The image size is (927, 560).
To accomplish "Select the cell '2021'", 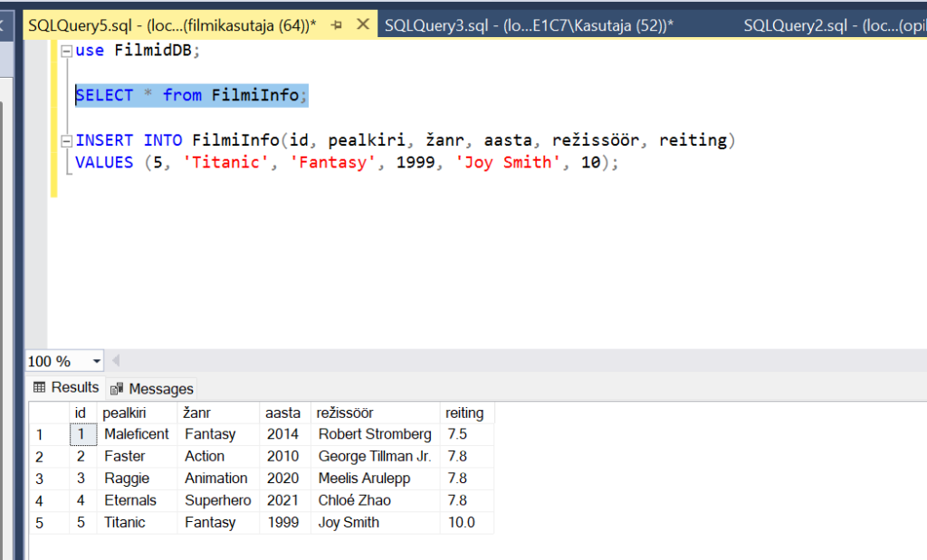I will (285, 500).
